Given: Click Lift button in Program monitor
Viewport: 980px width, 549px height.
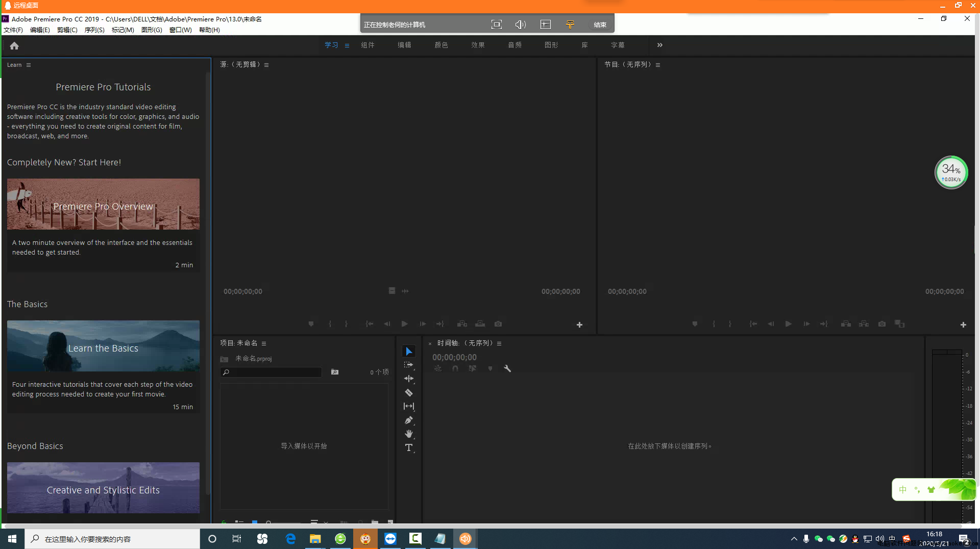Looking at the screenshot, I should [x=846, y=324].
